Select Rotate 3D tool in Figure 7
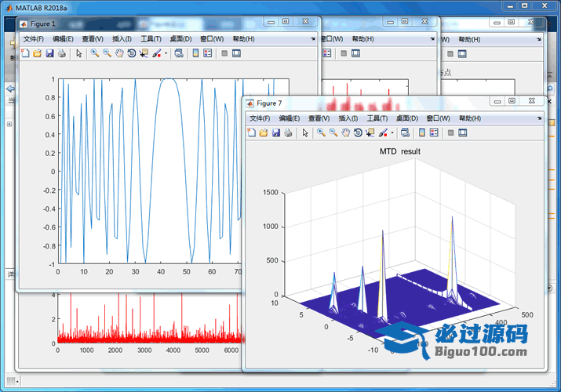Screen dimensions: 561x392 click(358, 132)
